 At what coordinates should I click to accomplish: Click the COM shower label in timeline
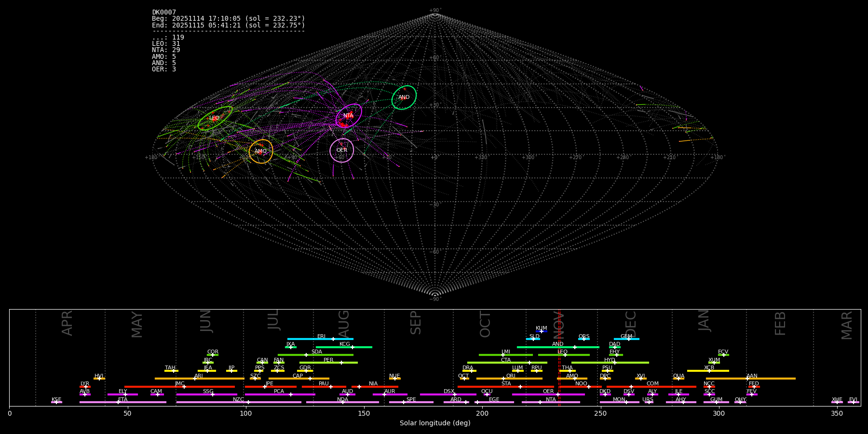(652, 384)
